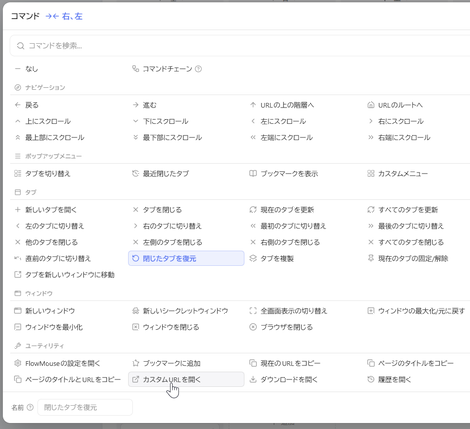Click the タブを切り替え grid icon

coord(18,174)
